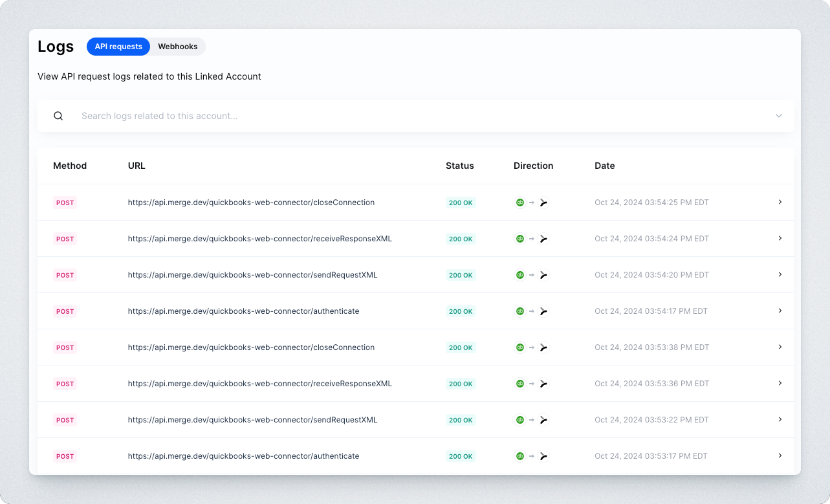Click QuickBooks icon in the 03:54:25 closeConnection row
The height and width of the screenshot is (504, 830).
519,203
